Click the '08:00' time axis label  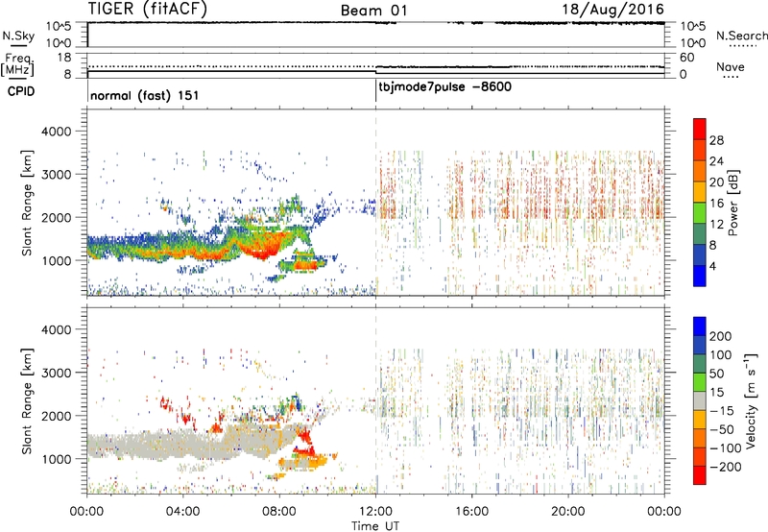tap(279, 512)
